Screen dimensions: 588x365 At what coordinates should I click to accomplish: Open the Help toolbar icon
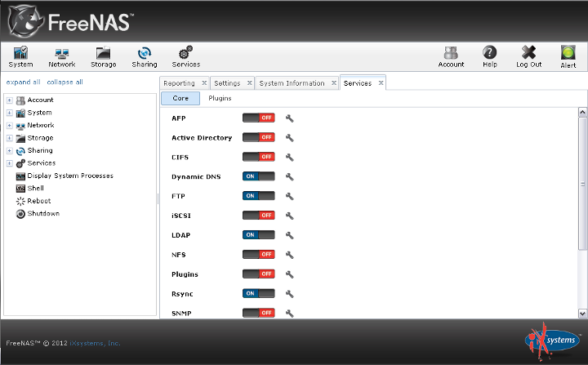click(490, 57)
